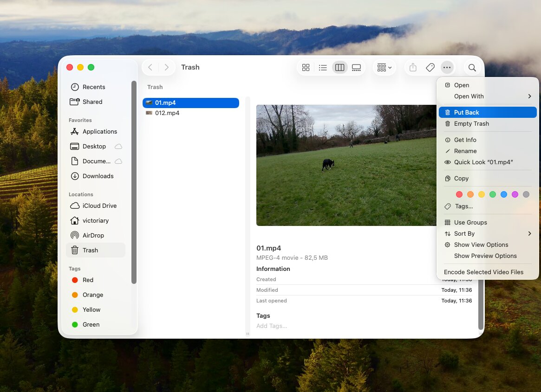Expand the Open With submenu
The height and width of the screenshot is (392, 541).
tap(488, 96)
